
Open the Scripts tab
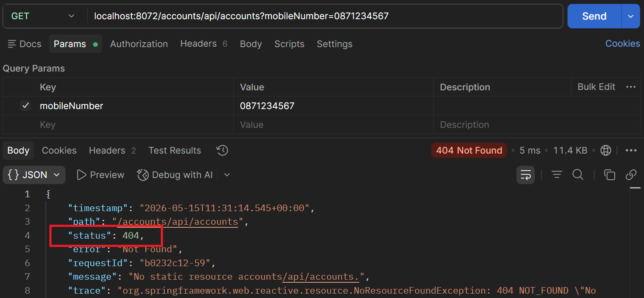click(289, 44)
